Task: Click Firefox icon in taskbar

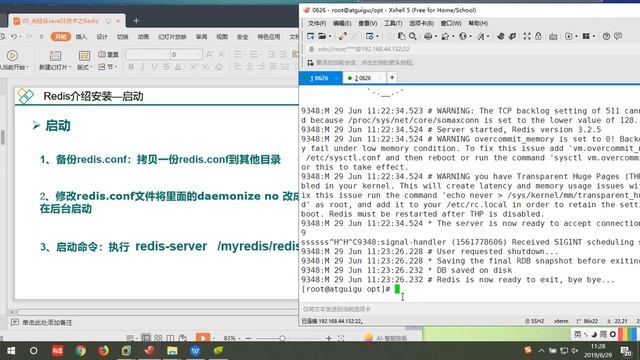Action: pos(103,351)
